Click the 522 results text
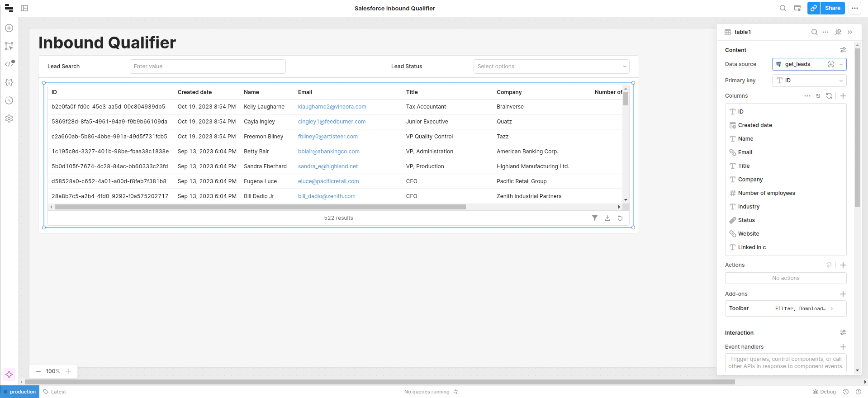This screenshot has height=398, width=868. [338, 218]
